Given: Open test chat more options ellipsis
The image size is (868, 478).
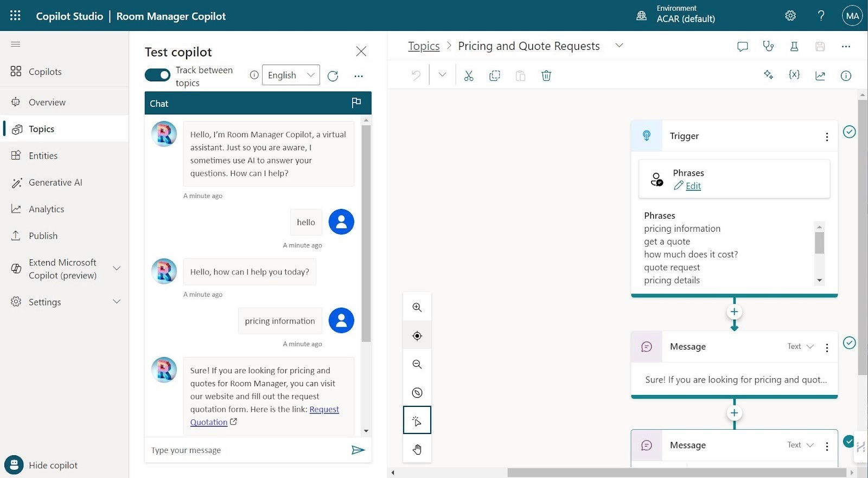Looking at the screenshot, I should 358,76.
